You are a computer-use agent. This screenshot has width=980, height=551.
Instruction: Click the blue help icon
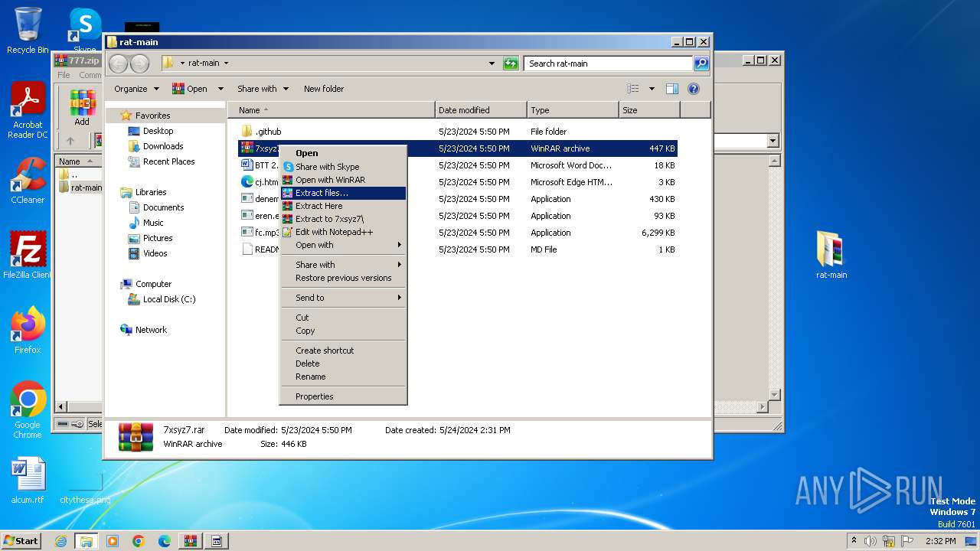(x=694, y=89)
